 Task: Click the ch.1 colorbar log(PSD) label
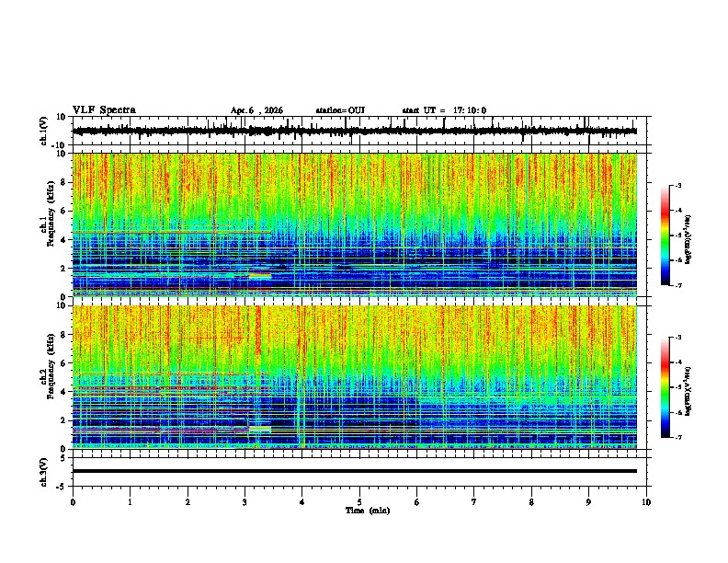click(688, 239)
